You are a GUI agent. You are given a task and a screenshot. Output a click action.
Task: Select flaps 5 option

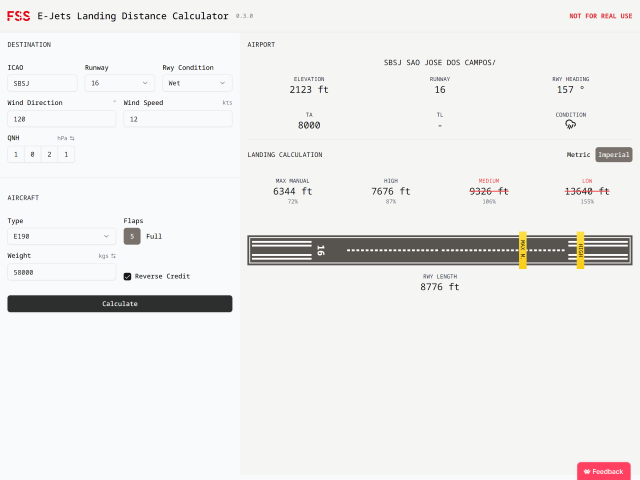pos(132,236)
